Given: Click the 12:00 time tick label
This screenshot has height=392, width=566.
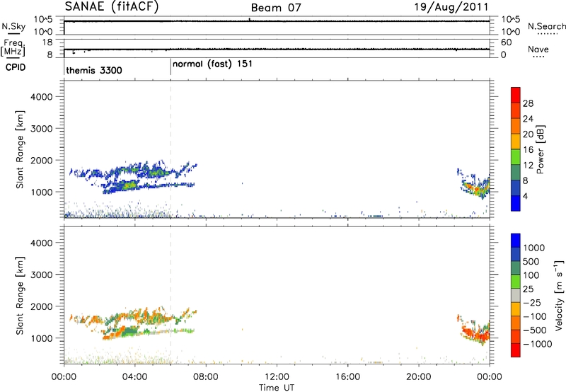Looking at the screenshot, I should click(x=277, y=377).
